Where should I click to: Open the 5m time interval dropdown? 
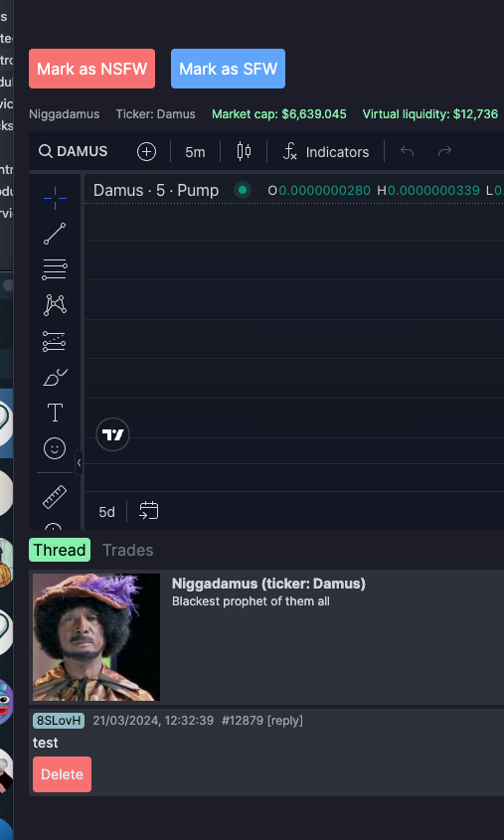(x=195, y=152)
